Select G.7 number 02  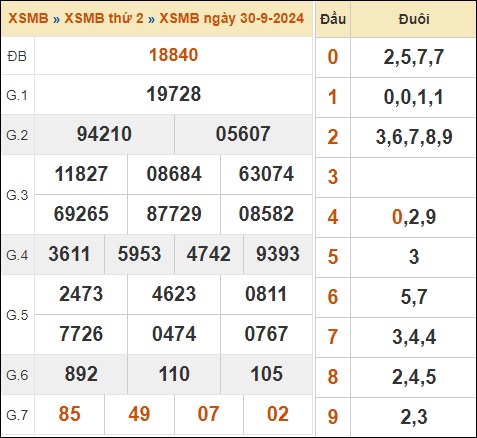click(x=278, y=414)
